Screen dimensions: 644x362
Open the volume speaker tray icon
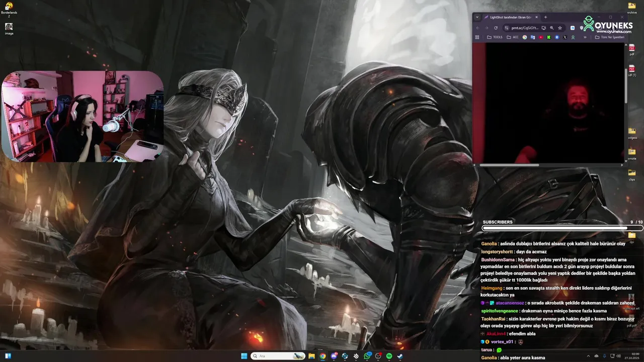click(x=618, y=356)
